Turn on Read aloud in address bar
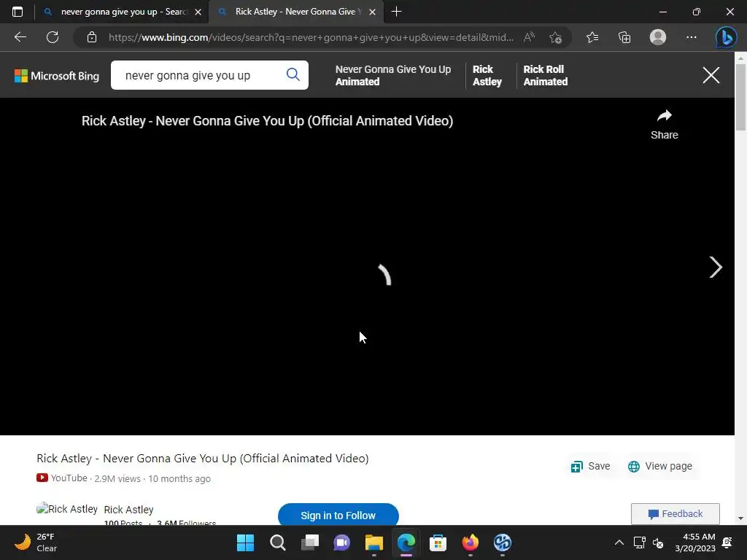This screenshot has height=560, width=747. (x=529, y=37)
